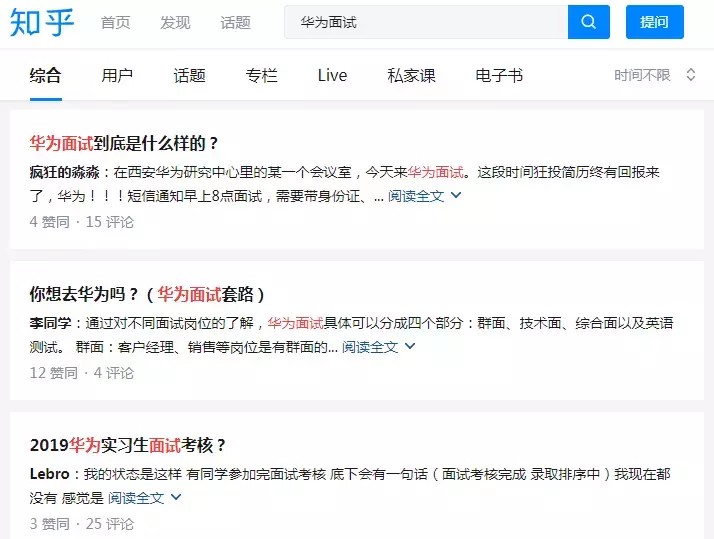Screen dimensions: 714x539
Task: Click author name 李同学
Action: 51,323
